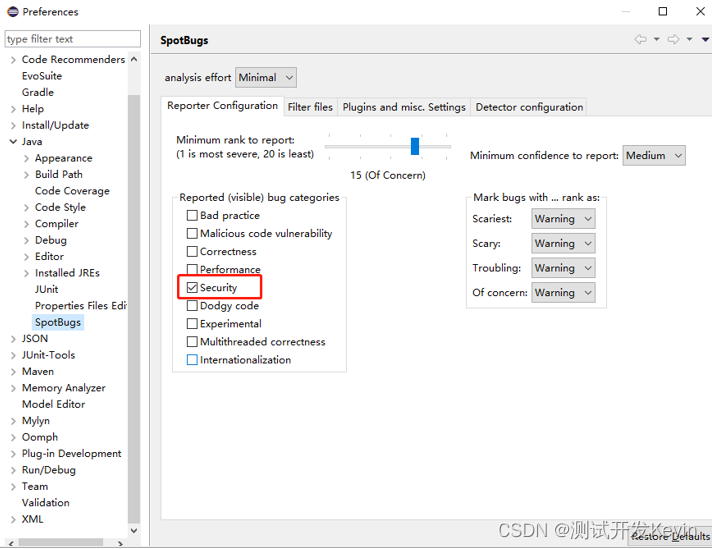This screenshot has height=549, width=712.
Task: Check the Correctness category
Action: pos(192,252)
